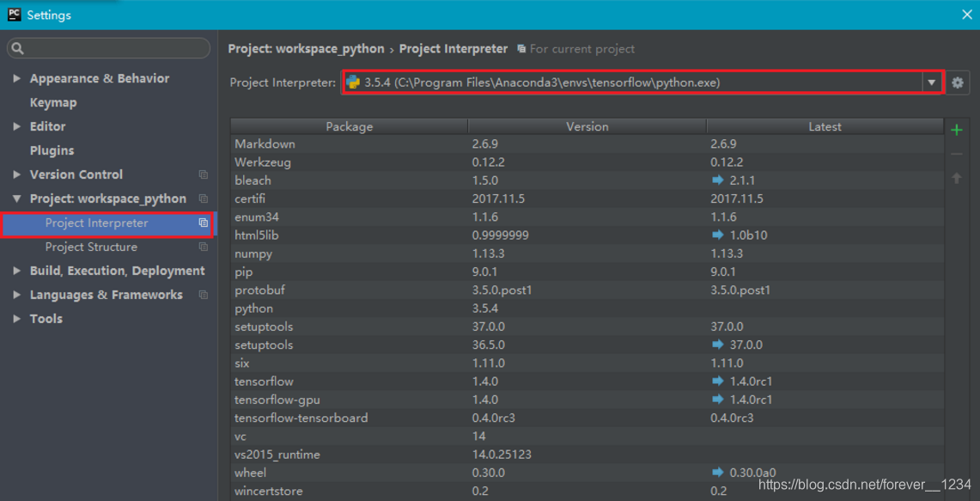Click the PyCharm logo in the title bar
This screenshot has width=980, height=501.
(x=14, y=15)
